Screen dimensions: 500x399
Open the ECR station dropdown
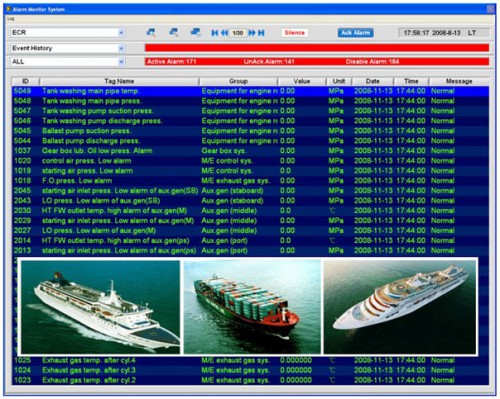pos(121,33)
